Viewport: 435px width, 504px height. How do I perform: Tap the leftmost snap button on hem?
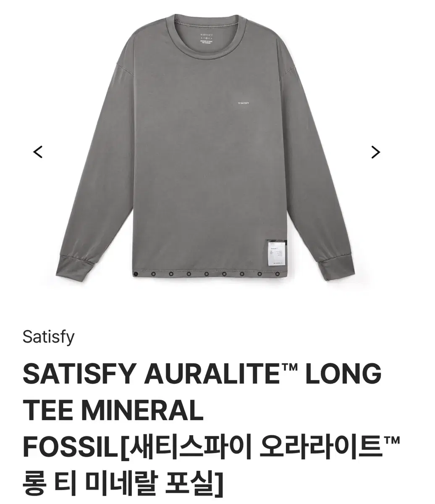[x=136, y=274]
